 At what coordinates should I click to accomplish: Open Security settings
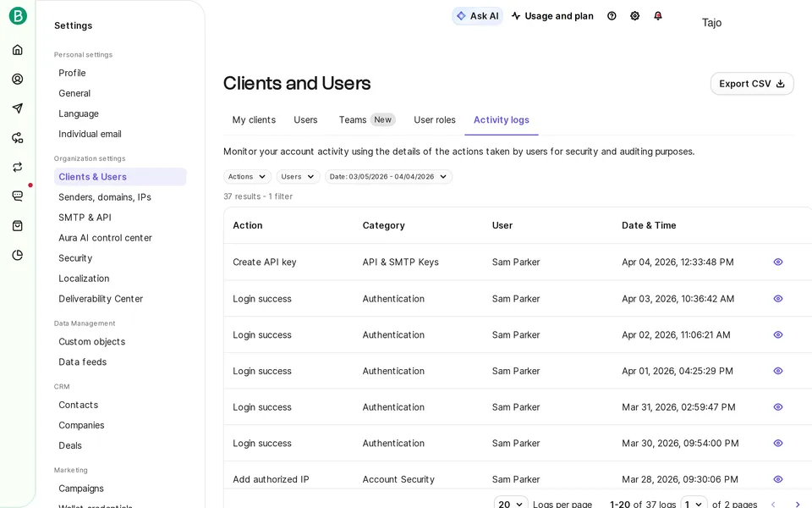120,258
